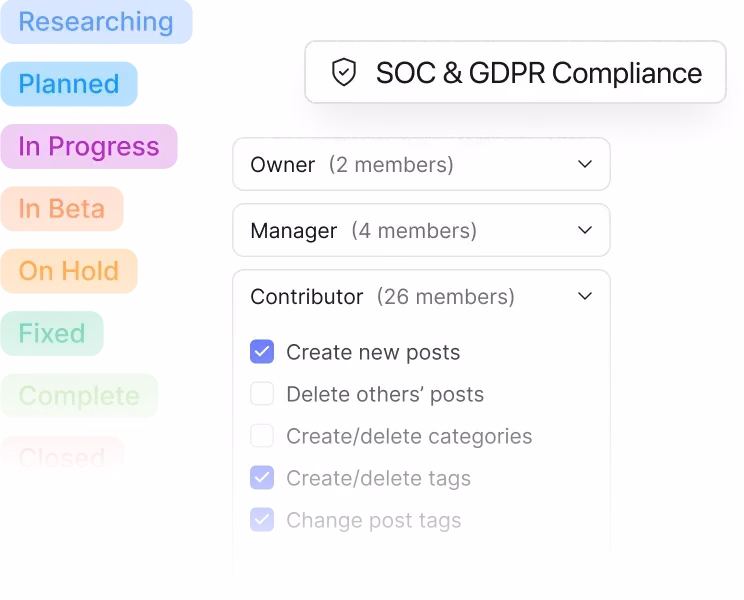
Task: Select the Researching status tag
Action: pos(96,22)
